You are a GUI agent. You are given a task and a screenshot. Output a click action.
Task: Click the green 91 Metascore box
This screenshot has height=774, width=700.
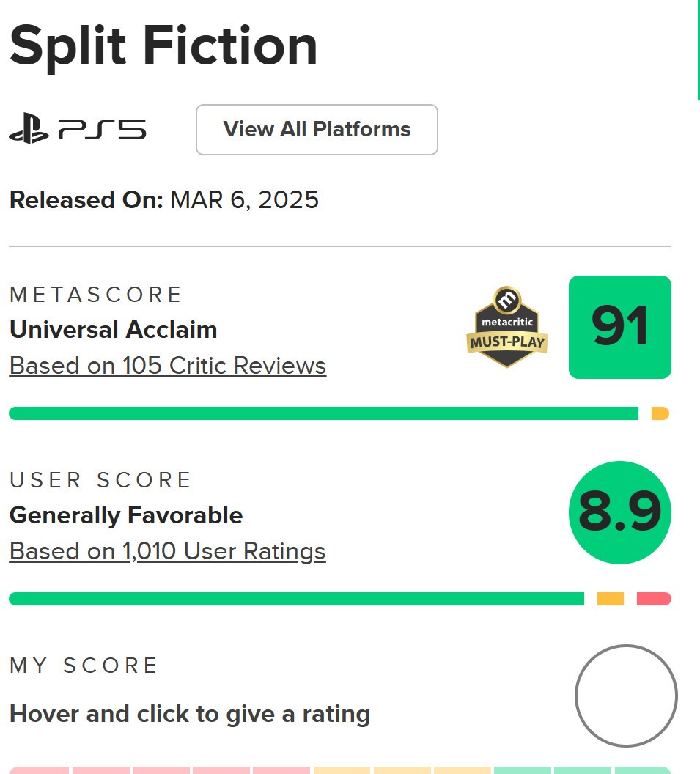click(x=619, y=327)
